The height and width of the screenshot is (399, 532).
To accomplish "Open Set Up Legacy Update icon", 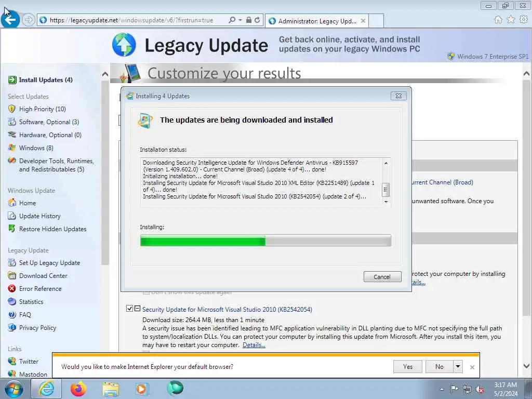I will tap(12, 262).
